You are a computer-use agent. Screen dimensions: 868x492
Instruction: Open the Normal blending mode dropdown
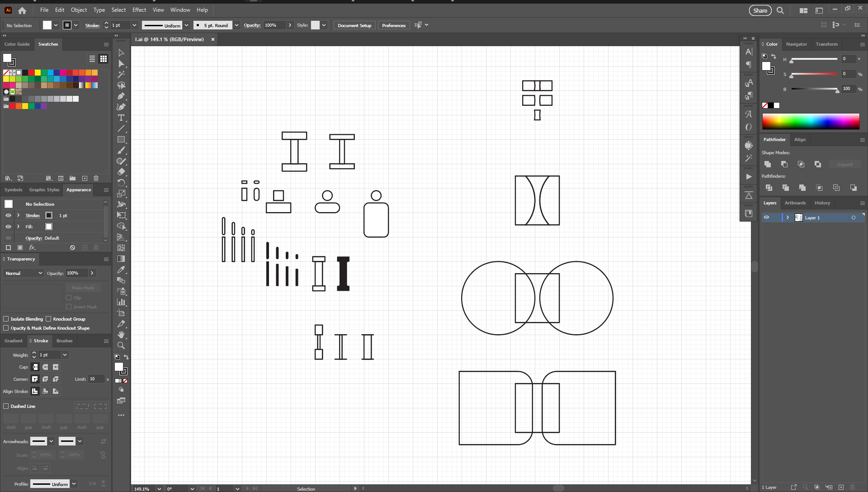[24, 273]
